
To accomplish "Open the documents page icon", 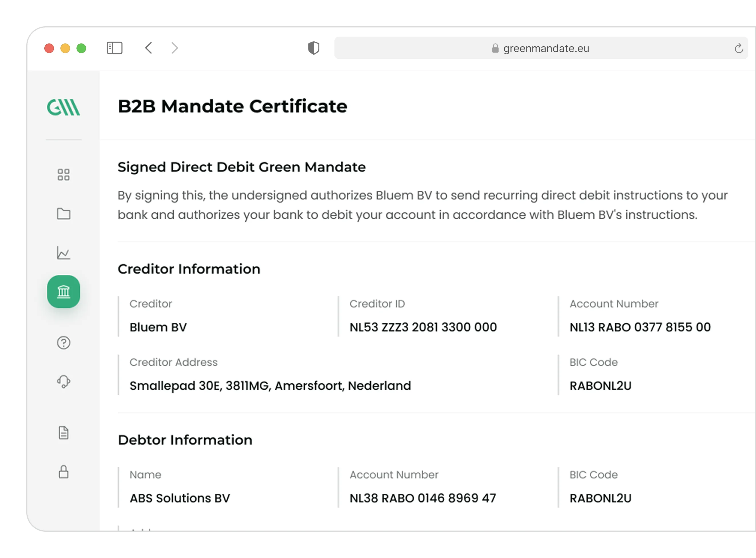I will (x=63, y=433).
